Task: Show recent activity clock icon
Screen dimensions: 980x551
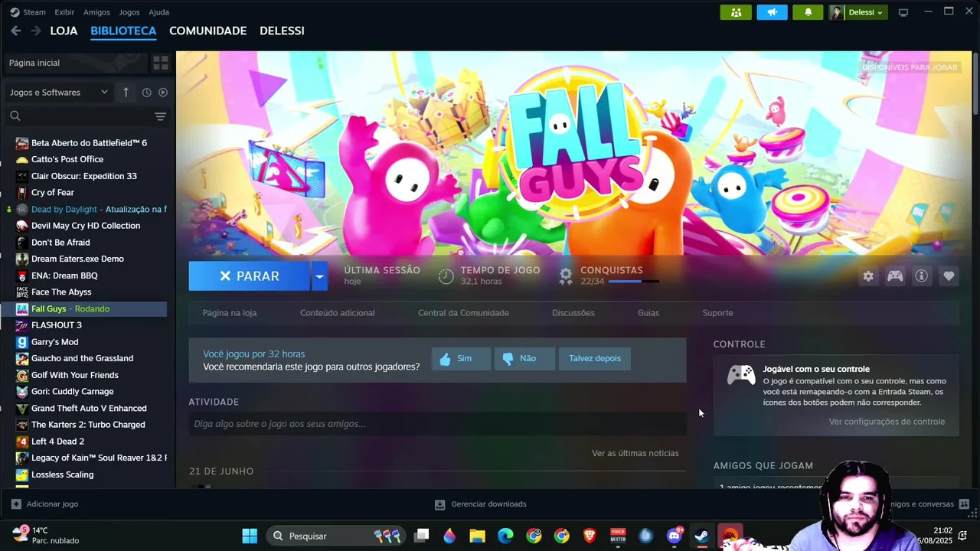Action: (x=146, y=93)
